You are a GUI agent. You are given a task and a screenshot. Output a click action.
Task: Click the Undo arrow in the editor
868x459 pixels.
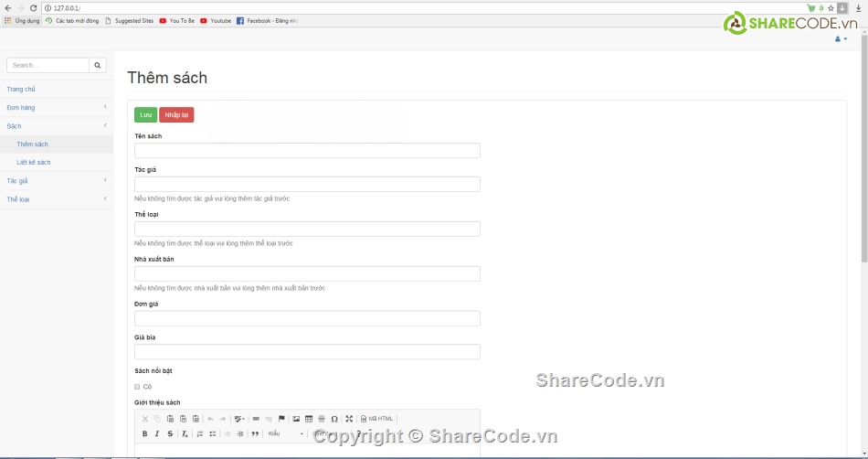click(210, 419)
